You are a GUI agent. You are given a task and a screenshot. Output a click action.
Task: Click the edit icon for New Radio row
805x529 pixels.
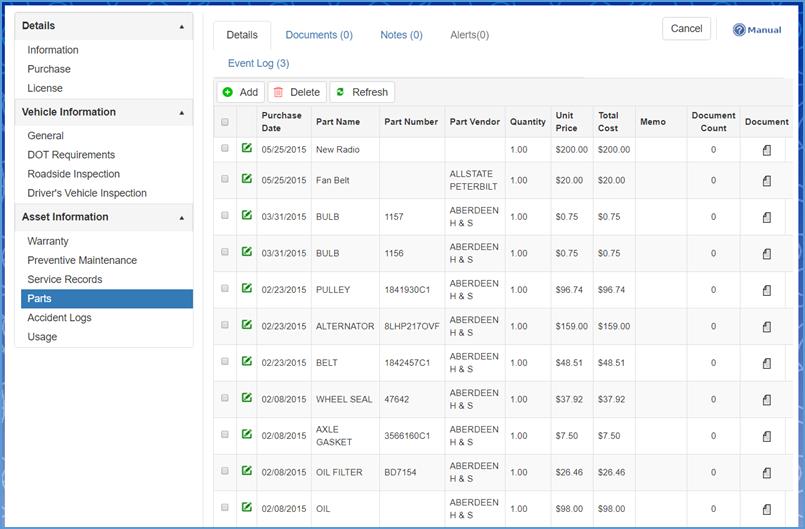pos(246,149)
